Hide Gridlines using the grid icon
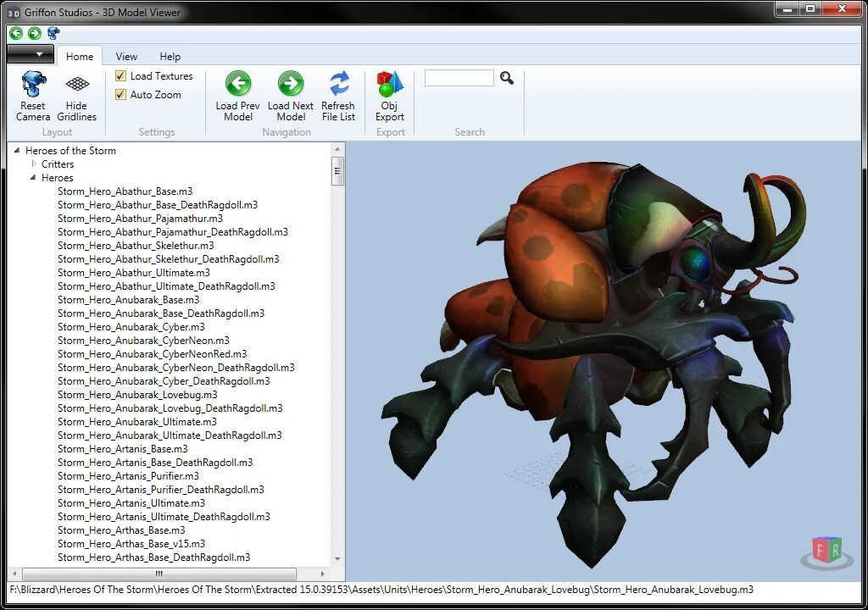This screenshot has width=868, height=610. [x=77, y=84]
